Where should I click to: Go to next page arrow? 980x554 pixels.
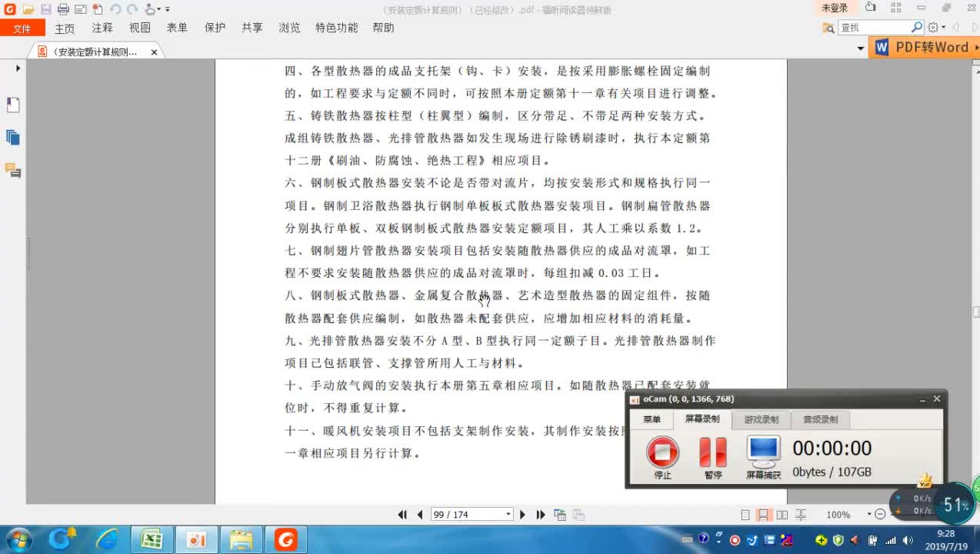523,514
